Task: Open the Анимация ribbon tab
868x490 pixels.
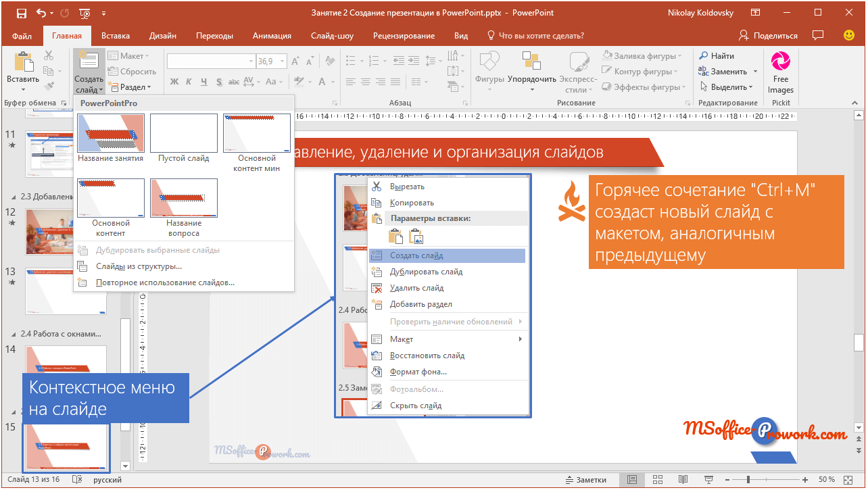Action: [272, 36]
